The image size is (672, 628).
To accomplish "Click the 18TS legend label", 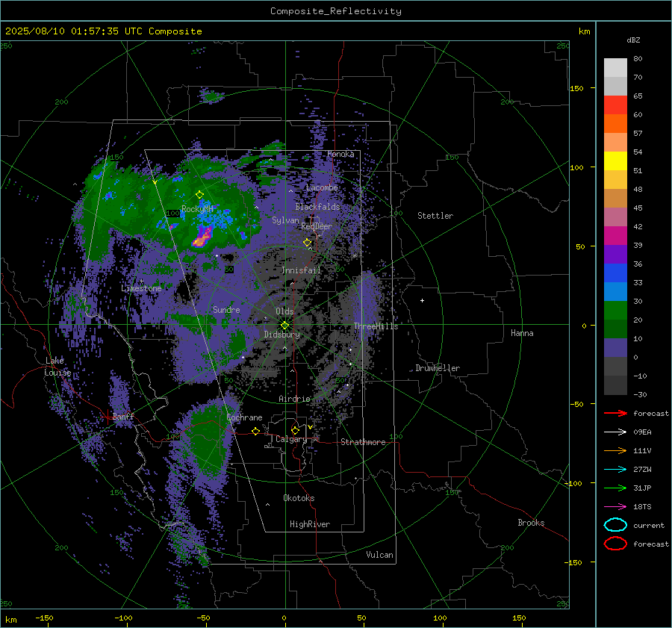I will [642, 507].
